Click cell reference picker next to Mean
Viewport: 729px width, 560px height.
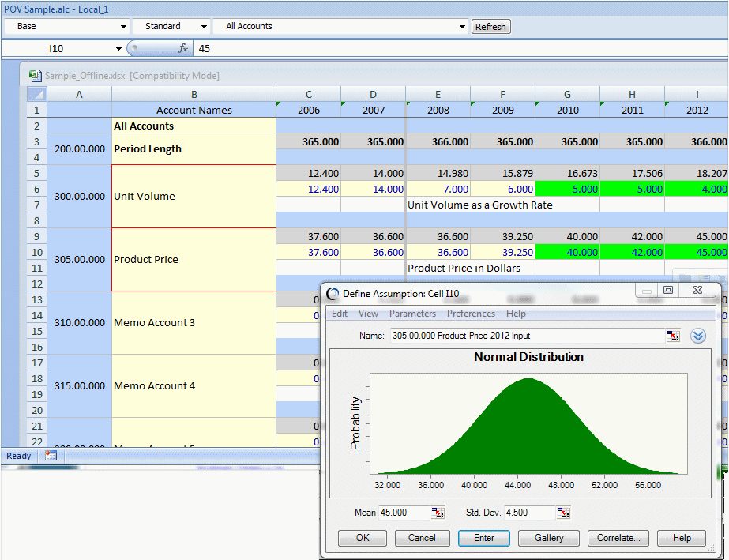point(438,513)
